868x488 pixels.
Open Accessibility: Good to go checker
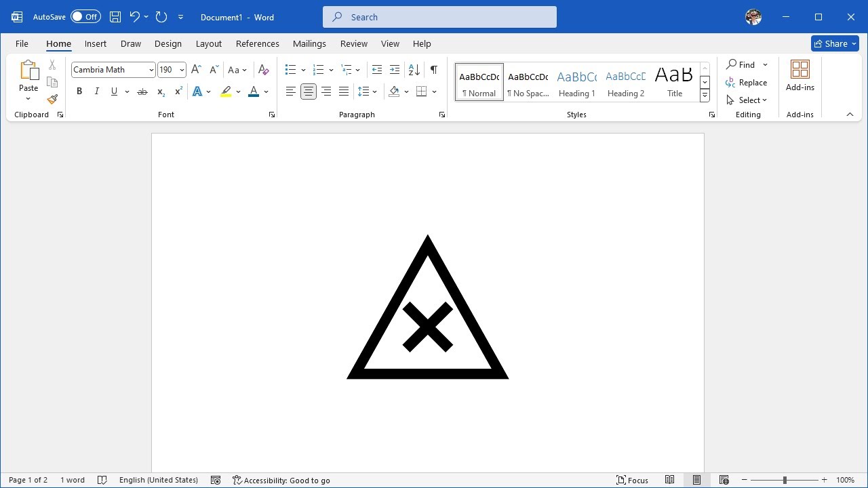(281, 480)
